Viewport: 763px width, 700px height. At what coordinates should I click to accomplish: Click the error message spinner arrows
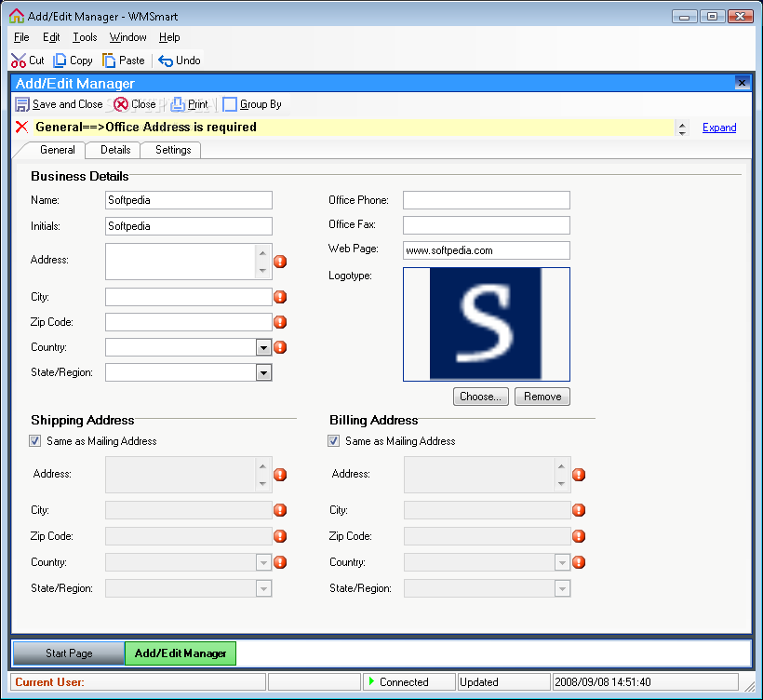[682, 128]
